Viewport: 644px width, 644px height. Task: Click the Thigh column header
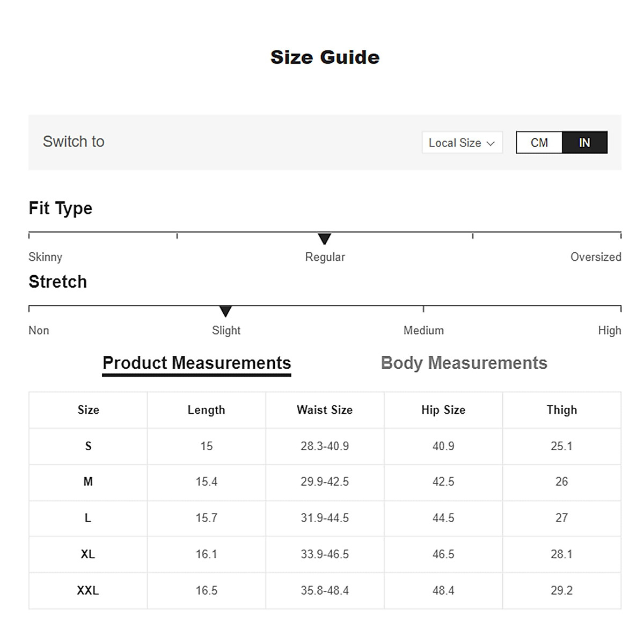point(561,410)
